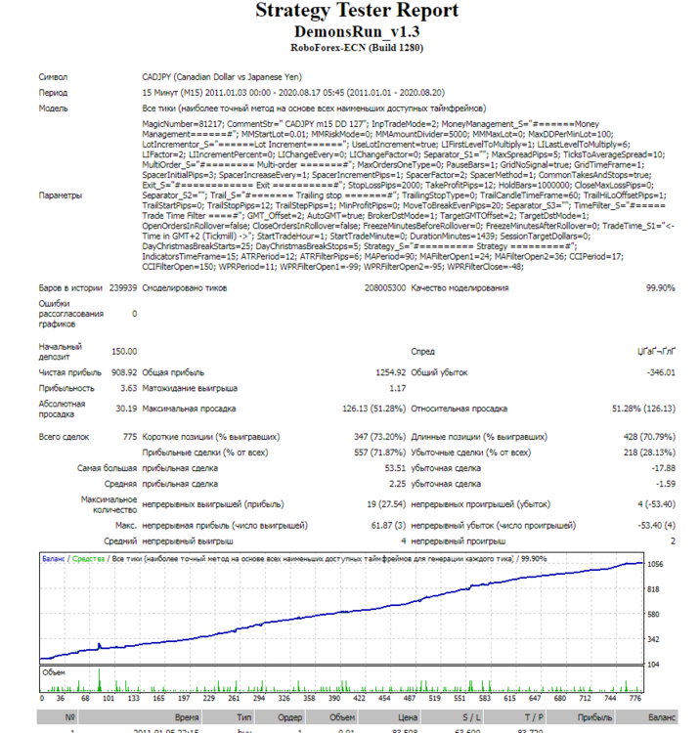The width and height of the screenshot is (700, 733).
Task: Click the 'Все тики' model description line
Action: tap(314, 108)
